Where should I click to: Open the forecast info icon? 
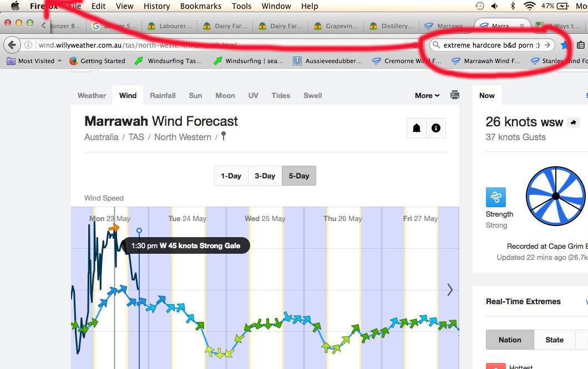tap(436, 128)
